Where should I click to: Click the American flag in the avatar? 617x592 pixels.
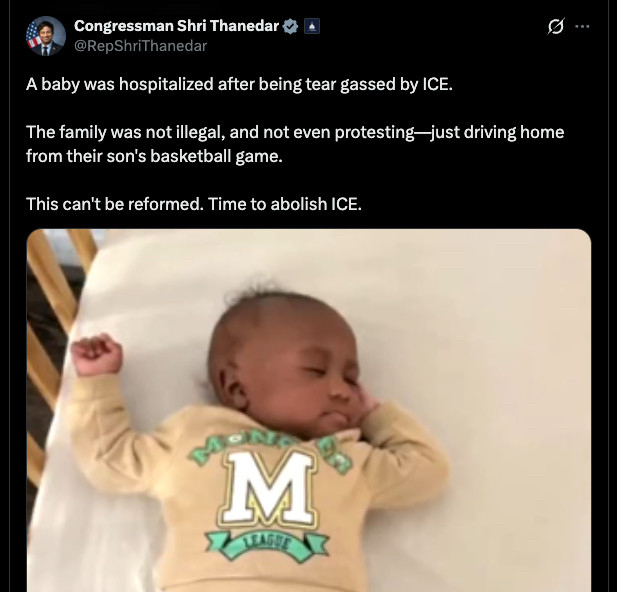pyautogui.click(x=33, y=35)
